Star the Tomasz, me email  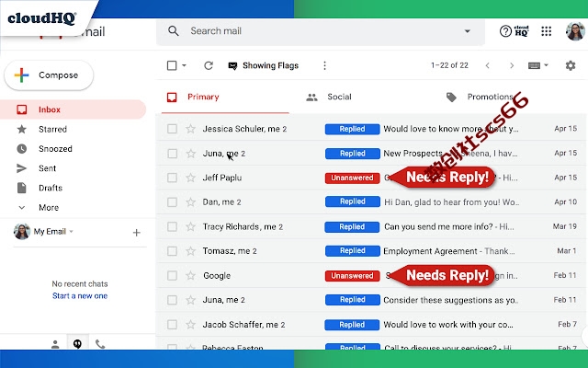(x=190, y=251)
